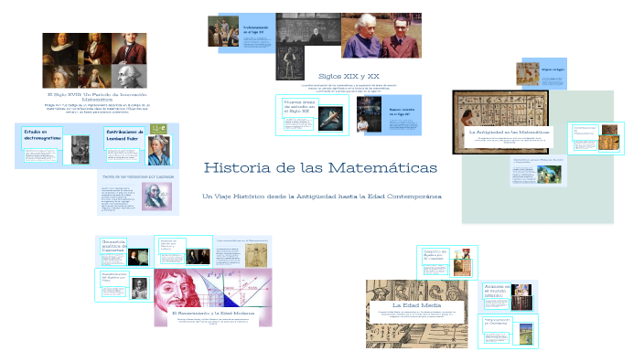Open "Teoría de las variaciones por Lagrange" card

pyautogui.click(x=138, y=193)
